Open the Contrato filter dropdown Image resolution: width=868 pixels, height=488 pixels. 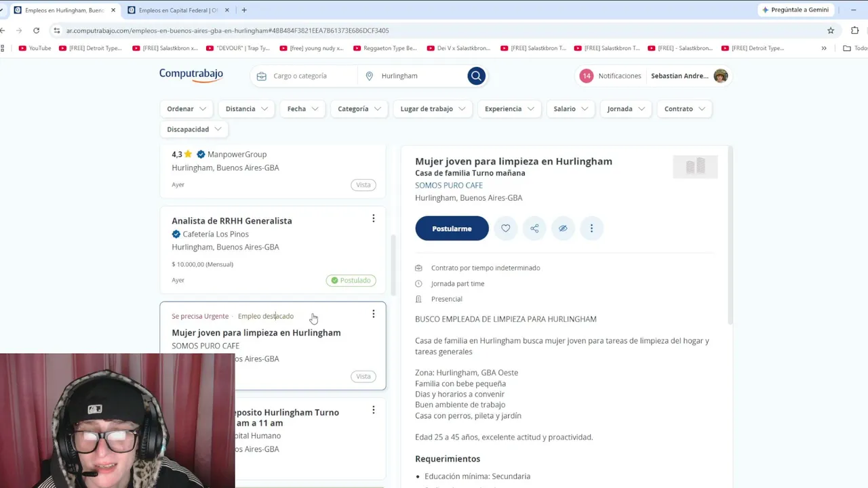coord(684,108)
